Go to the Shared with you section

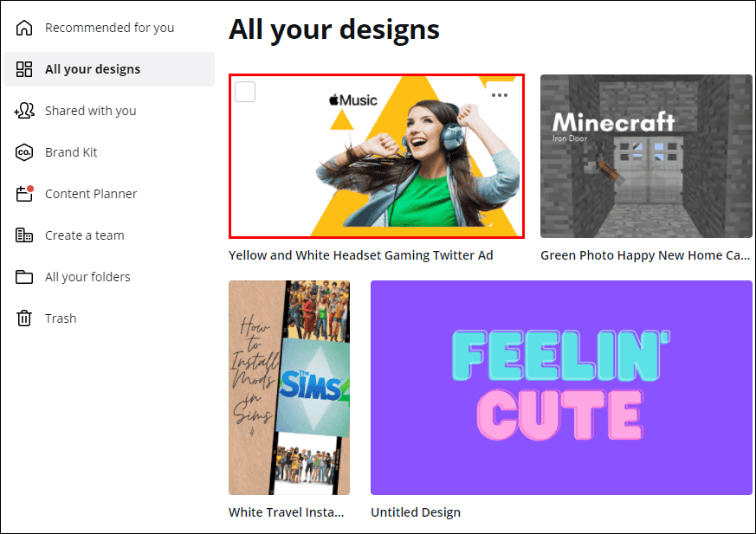pos(93,110)
